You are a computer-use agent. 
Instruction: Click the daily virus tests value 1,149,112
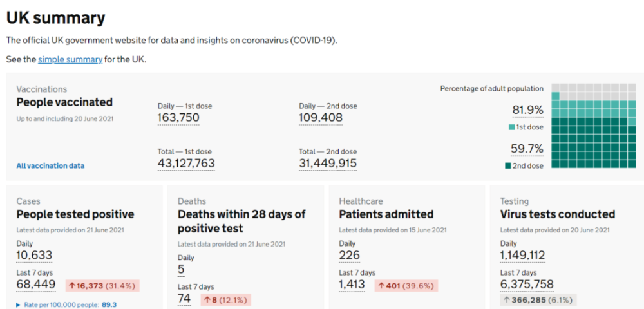[522, 256]
